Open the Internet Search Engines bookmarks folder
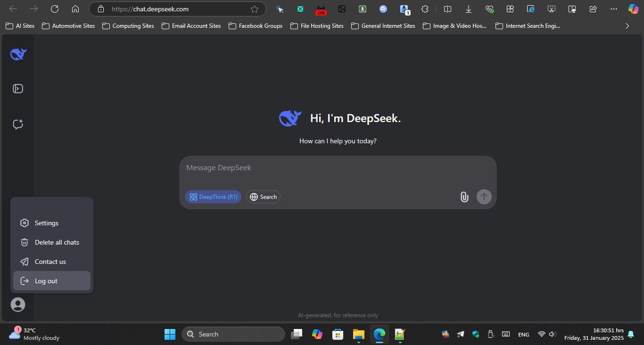This screenshot has height=345, width=644. (x=528, y=26)
